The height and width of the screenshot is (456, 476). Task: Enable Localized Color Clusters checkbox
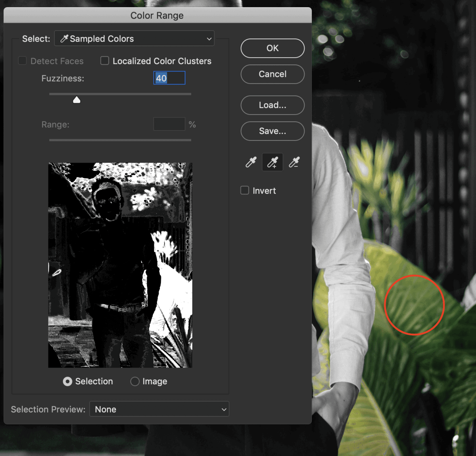click(x=105, y=61)
